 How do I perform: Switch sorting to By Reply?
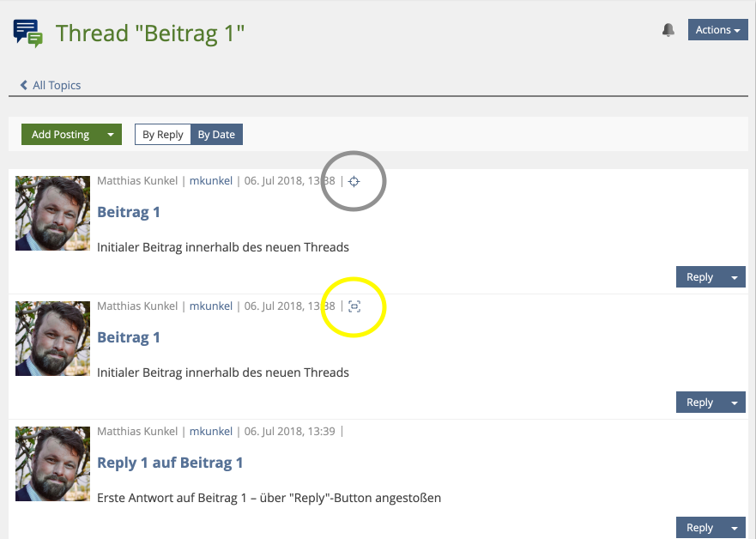(162, 135)
